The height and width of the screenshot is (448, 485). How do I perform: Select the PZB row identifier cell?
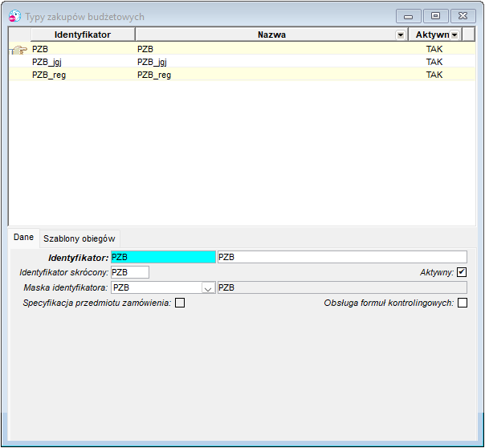coord(83,49)
